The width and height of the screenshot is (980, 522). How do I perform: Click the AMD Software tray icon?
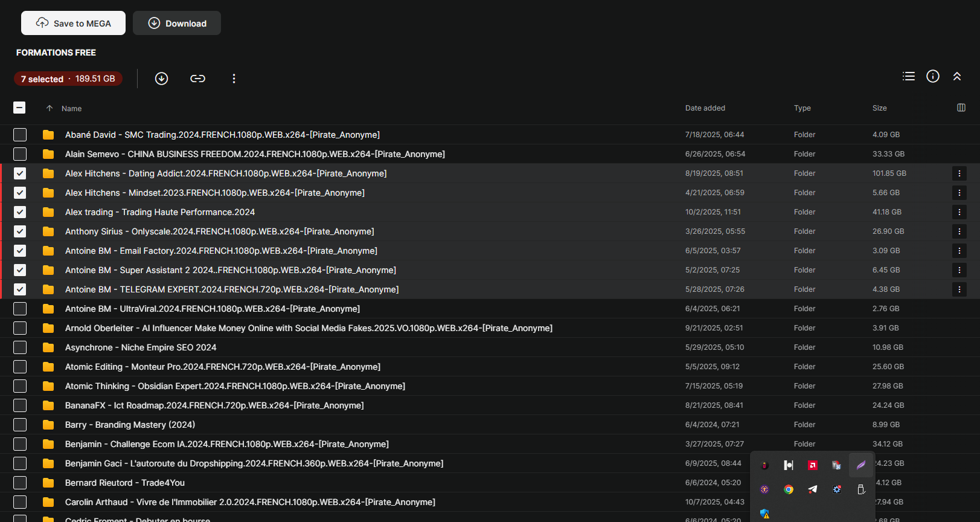point(813,465)
